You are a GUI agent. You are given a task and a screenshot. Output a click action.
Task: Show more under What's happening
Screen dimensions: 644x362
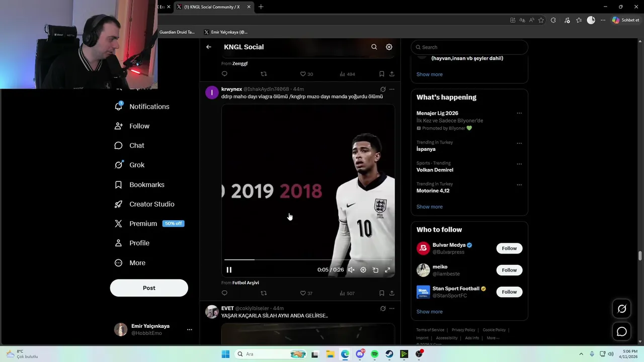click(429, 207)
